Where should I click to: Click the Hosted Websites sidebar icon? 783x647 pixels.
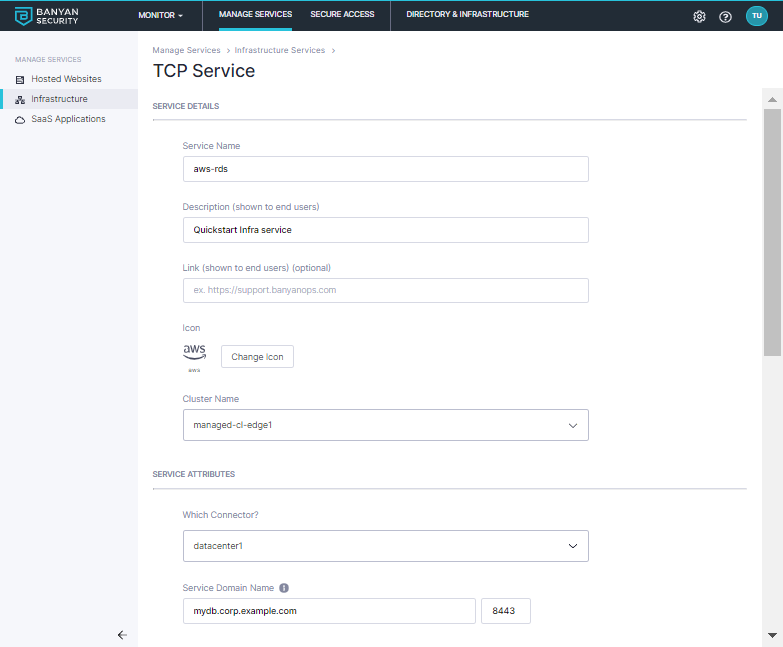coord(20,79)
